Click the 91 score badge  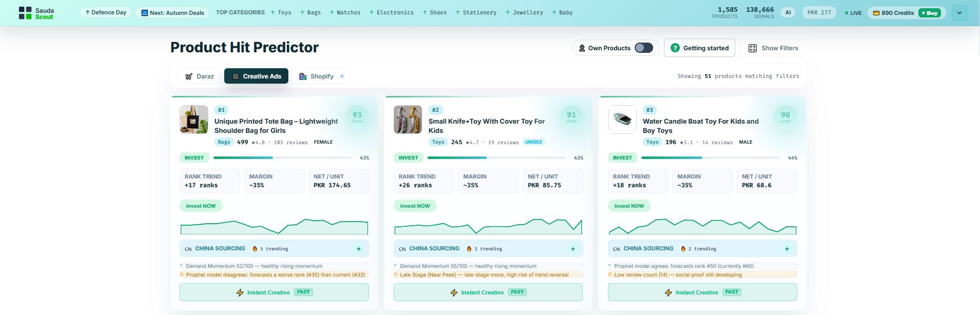click(571, 116)
